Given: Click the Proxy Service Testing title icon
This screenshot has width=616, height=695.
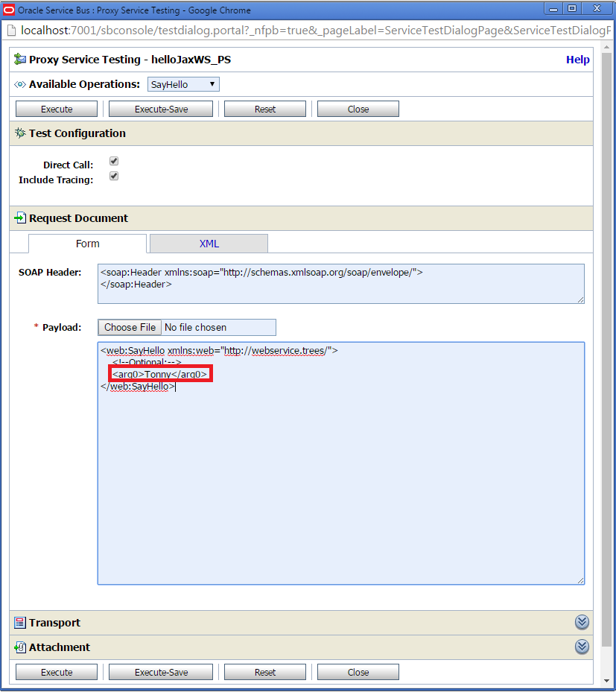Looking at the screenshot, I should (x=20, y=59).
